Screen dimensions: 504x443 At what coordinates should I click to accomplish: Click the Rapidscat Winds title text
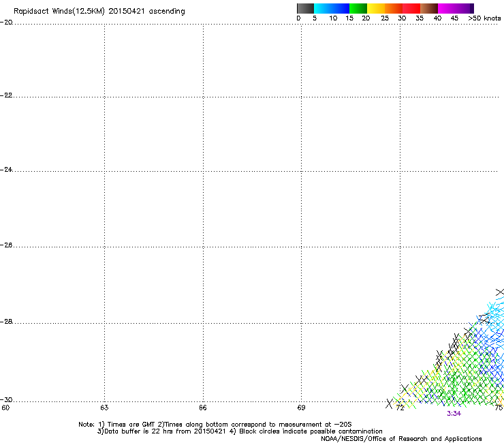pyautogui.click(x=99, y=12)
